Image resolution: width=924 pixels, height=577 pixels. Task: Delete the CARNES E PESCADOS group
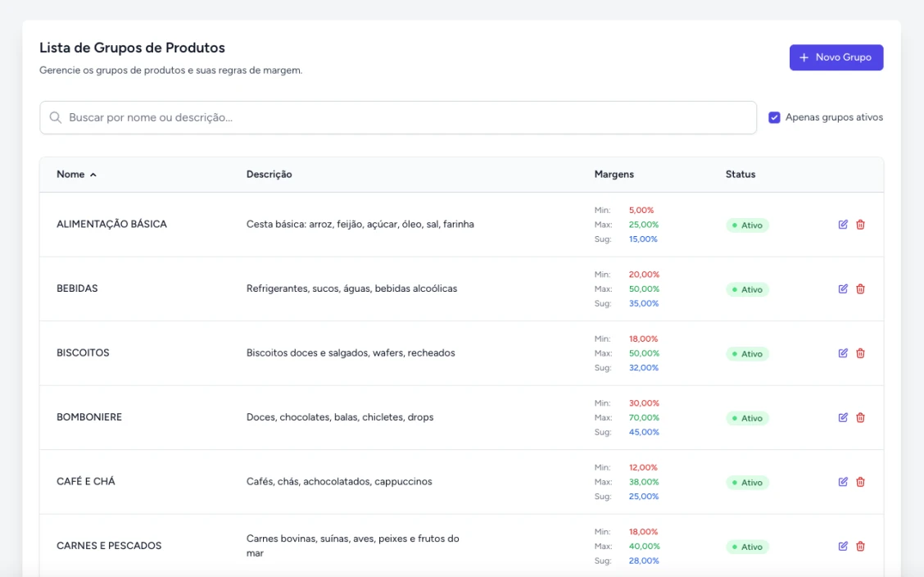[x=860, y=546]
